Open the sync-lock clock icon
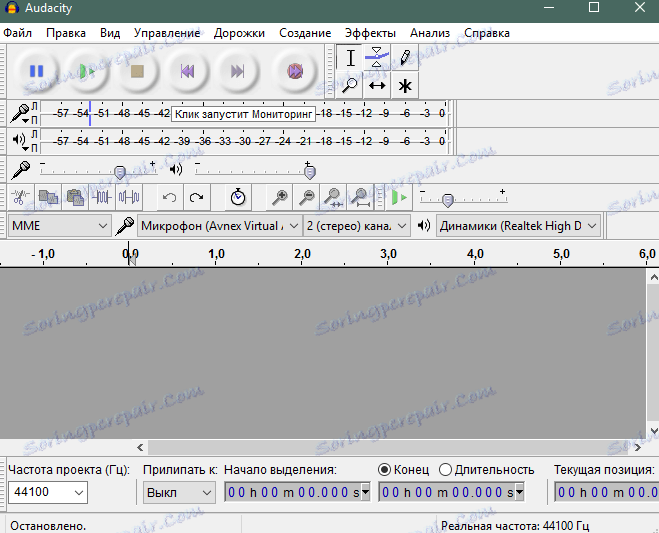 [x=237, y=197]
